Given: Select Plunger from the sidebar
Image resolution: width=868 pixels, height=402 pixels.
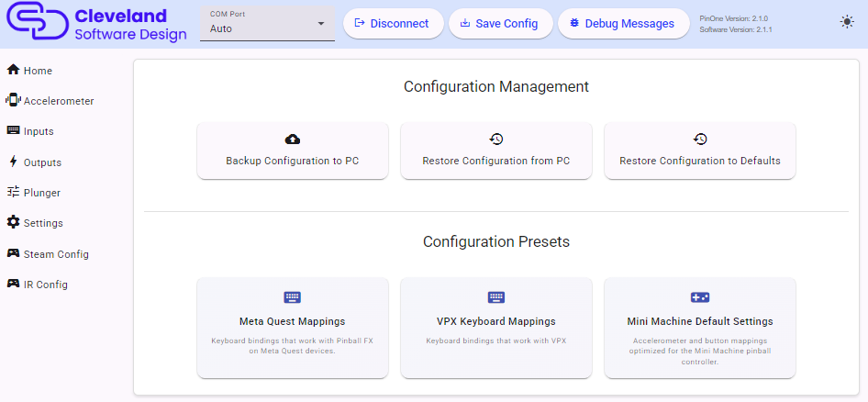Looking at the screenshot, I should click(x=42, y=193).
